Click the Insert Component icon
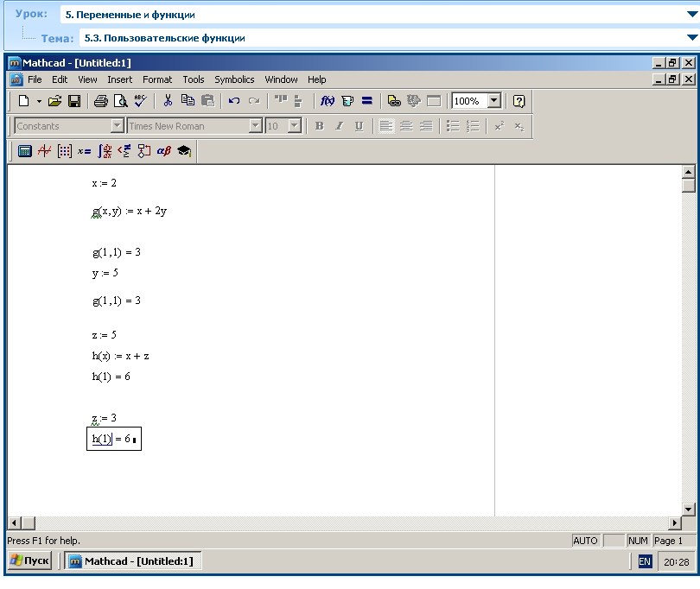The image size is (700, 589). pos(414,101)
